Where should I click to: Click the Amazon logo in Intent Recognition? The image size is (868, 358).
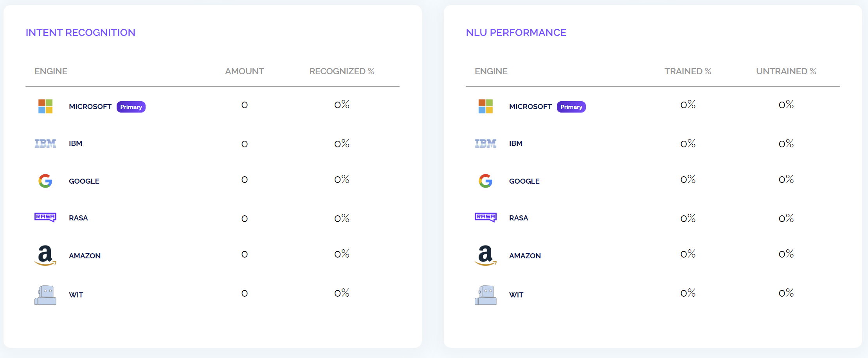(x=45, y=256)
